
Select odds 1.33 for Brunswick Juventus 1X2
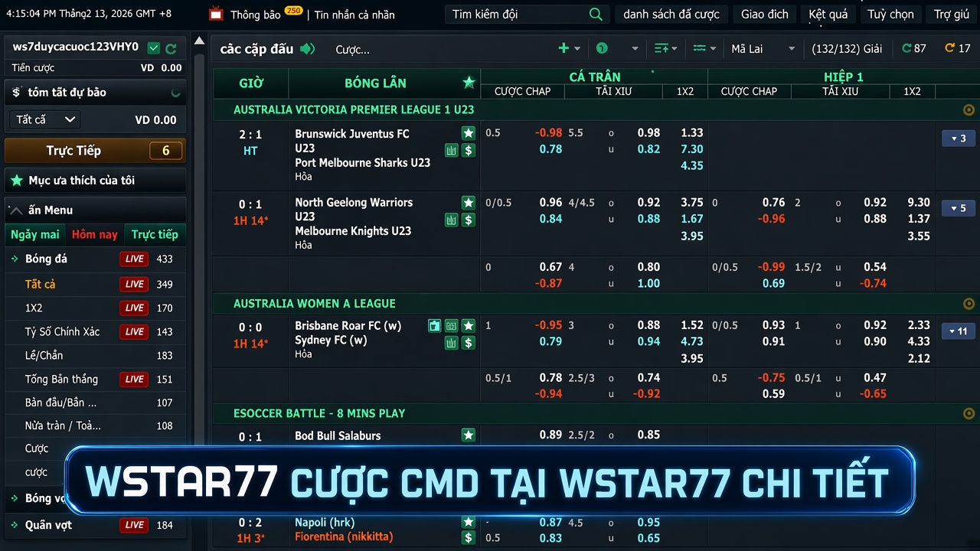click(x=692, y=133)
